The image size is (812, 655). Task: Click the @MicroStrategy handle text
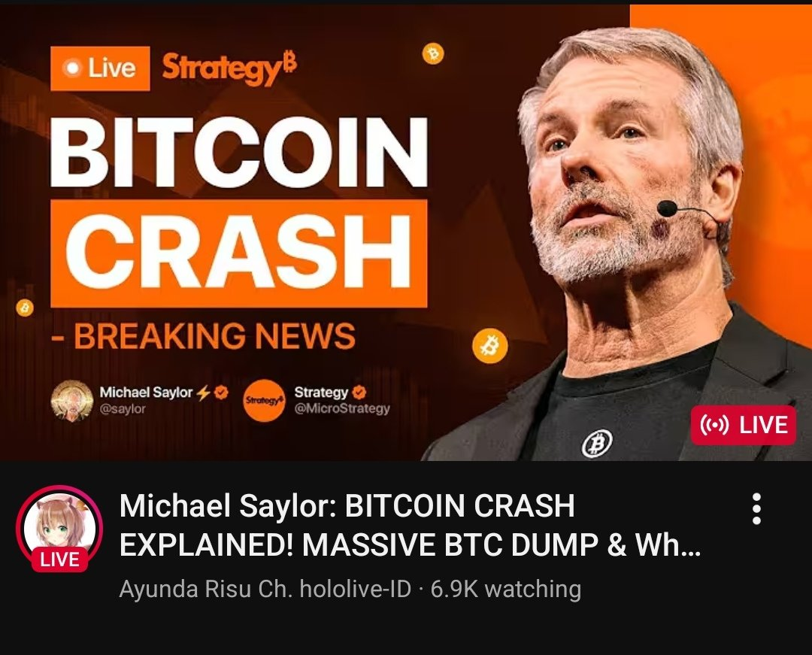[342, 409]
